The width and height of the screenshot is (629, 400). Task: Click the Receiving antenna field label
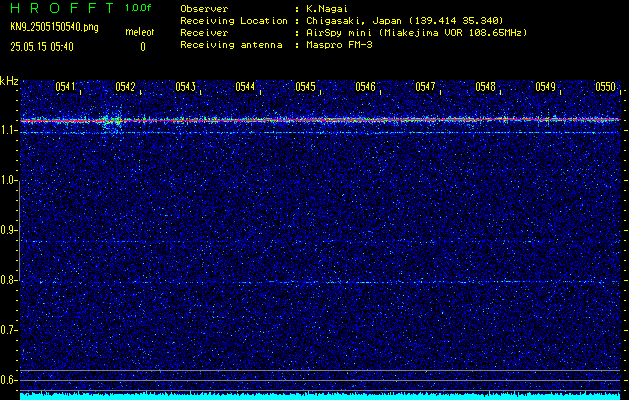pos(231,45)
